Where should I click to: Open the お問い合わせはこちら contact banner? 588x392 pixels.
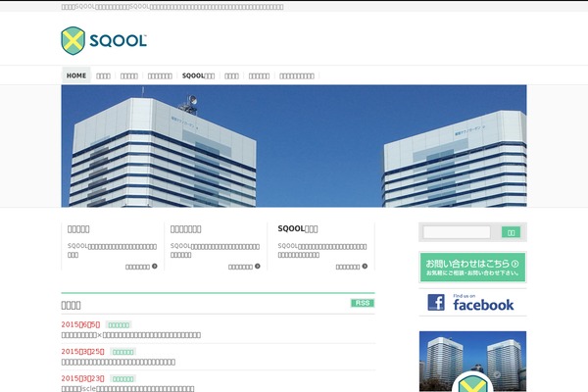click(x=472, y=268)
